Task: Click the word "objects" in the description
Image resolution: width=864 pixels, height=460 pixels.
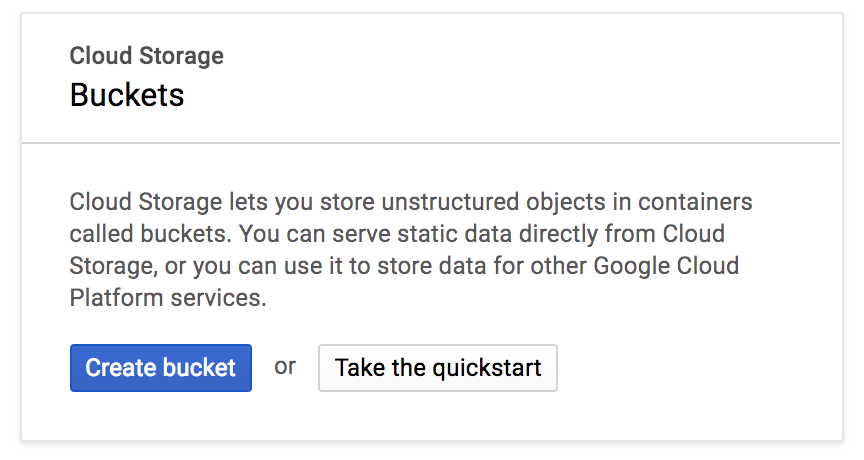Action: [551, 202]
